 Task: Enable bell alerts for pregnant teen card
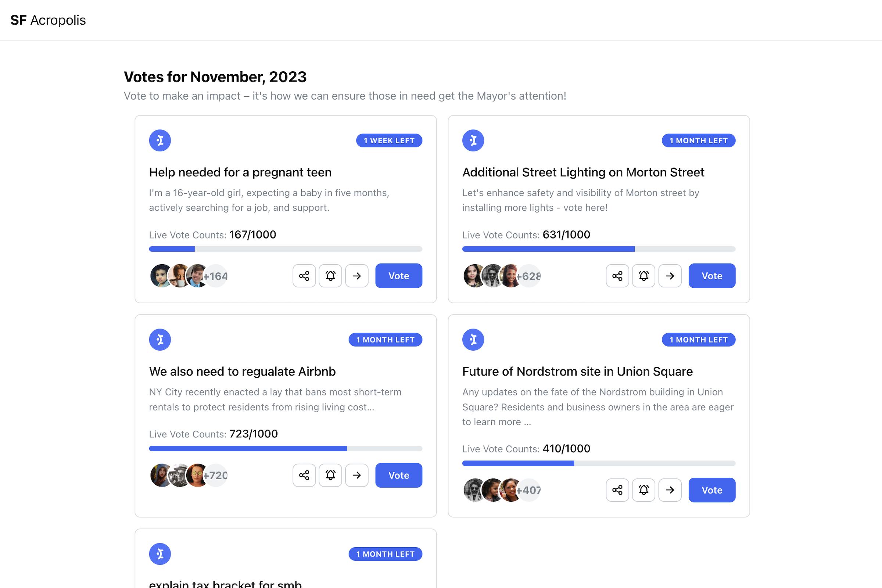click(x=330, y=276)
